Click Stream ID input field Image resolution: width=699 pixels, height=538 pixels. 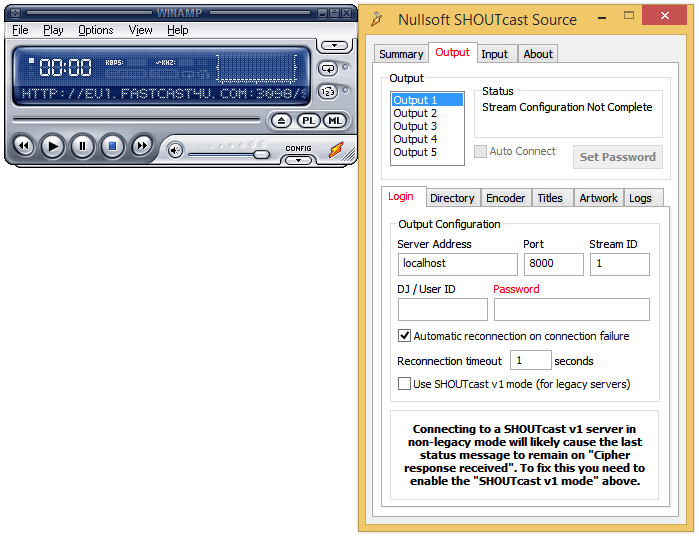click(620, 264)
